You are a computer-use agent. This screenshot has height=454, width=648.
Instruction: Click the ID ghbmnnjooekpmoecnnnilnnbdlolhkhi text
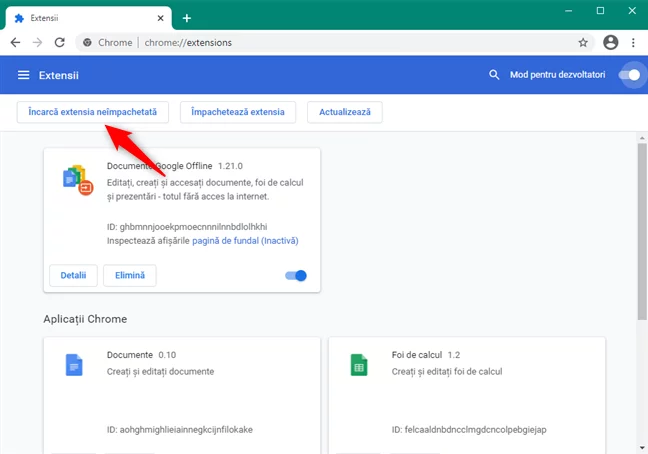(187, 227)
